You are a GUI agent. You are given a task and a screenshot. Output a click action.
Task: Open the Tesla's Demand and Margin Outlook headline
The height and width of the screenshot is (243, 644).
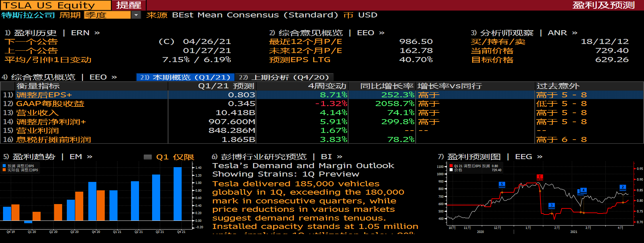pos(303,170)
